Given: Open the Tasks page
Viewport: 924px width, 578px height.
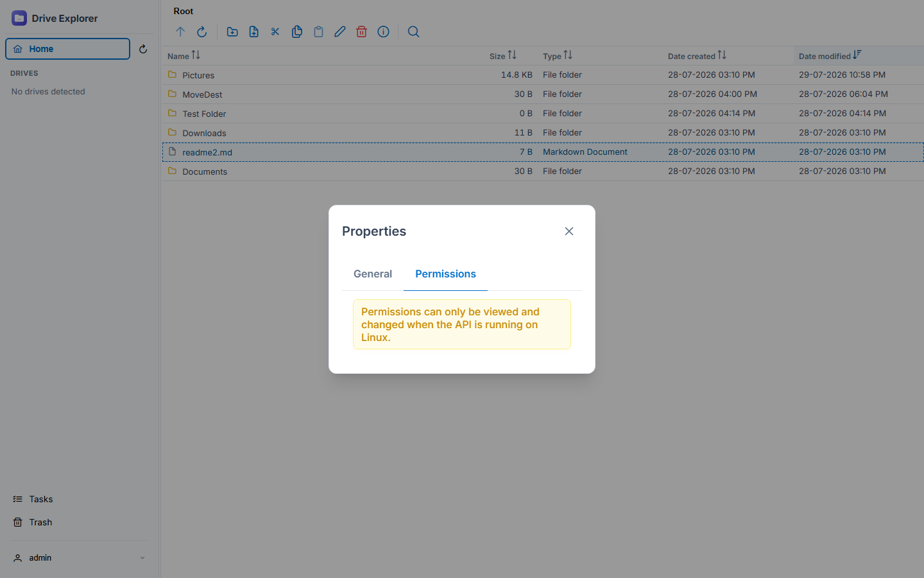Looking at the screenshot, I should 41,499.
